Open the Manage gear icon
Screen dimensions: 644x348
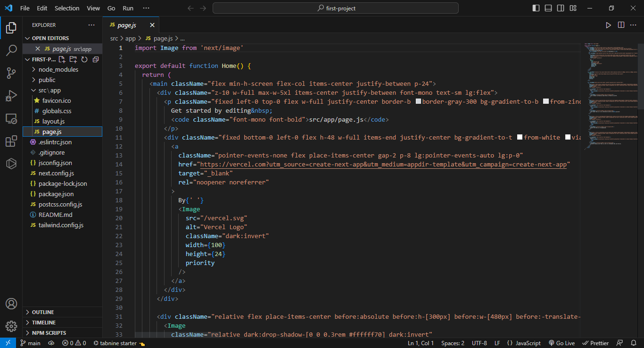11,326
